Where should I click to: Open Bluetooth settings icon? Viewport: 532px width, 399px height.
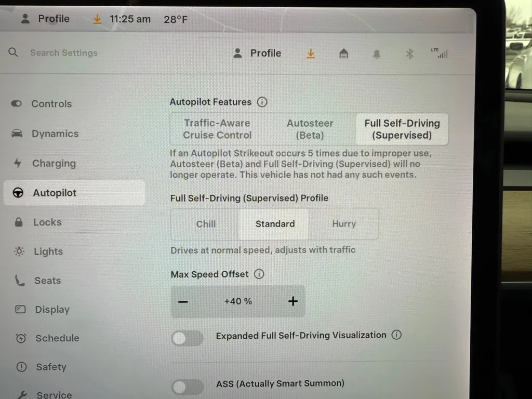409,54
